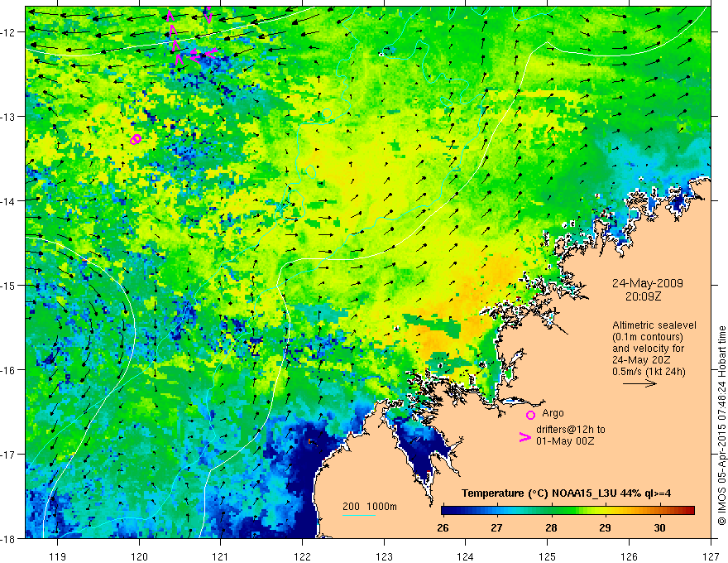Click the '0.5m/s (1kt 24h)' text
The width and height of the screenshot is (728, 563).
pyautogui.click(x=649, y=372)
